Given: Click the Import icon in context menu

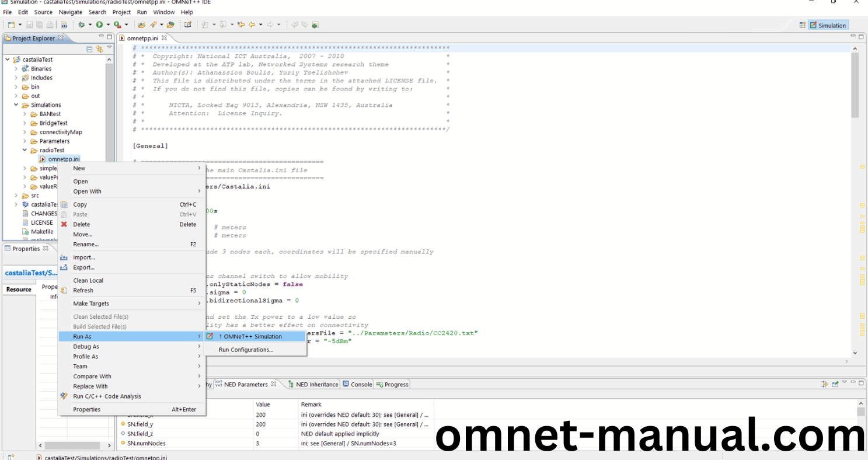Looking at the screenshot, I should click(64, 257).
